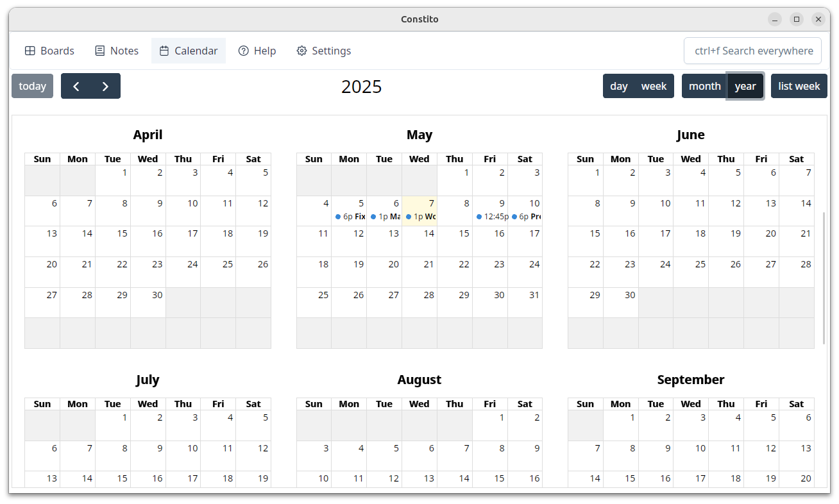
Task: Select April 15 in the calendar
Action: (113, 241)
